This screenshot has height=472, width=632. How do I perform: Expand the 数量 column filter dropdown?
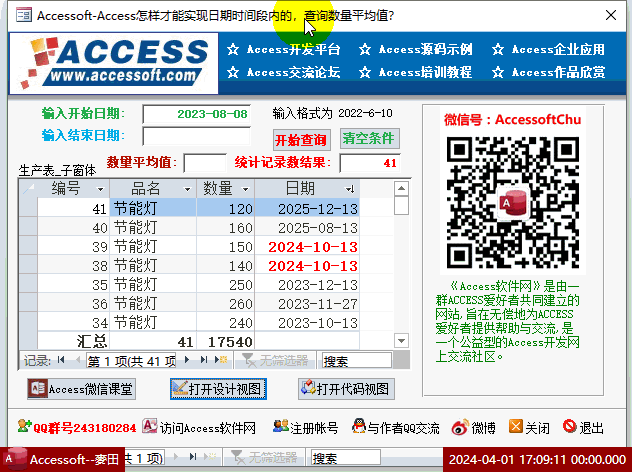(x=245, y=189)
